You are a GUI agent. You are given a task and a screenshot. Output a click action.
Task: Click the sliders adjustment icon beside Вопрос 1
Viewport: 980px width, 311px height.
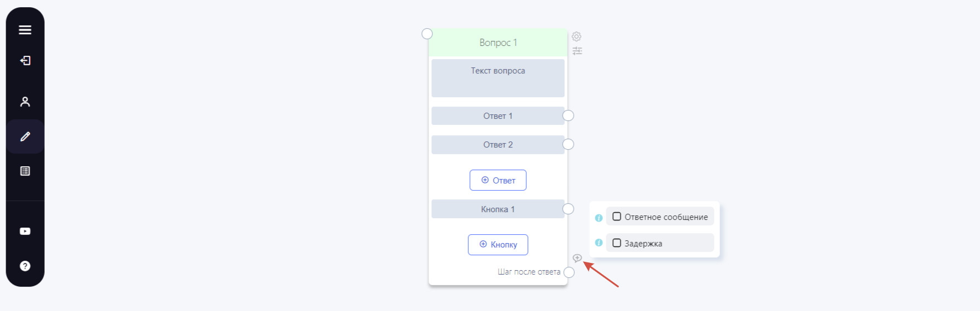point(577,51)
